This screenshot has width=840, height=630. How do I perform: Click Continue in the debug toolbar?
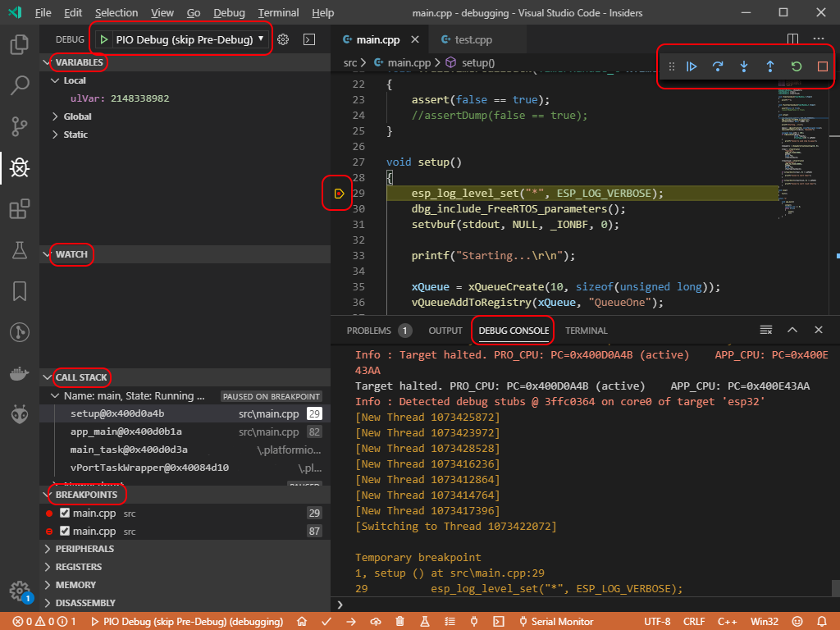[692, 66]
